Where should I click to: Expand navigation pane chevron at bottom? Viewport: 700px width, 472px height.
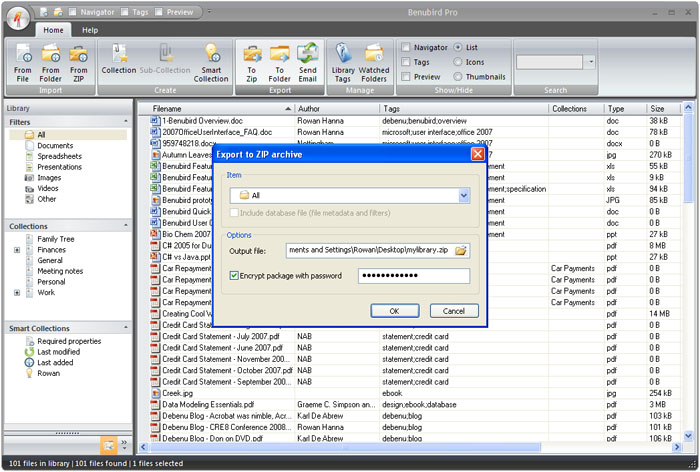(124, 443)
